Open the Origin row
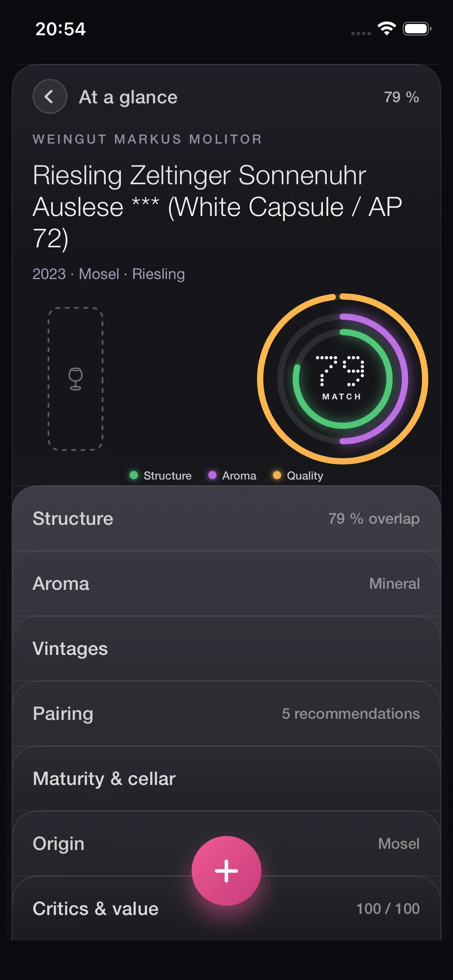 click(226, 844)
